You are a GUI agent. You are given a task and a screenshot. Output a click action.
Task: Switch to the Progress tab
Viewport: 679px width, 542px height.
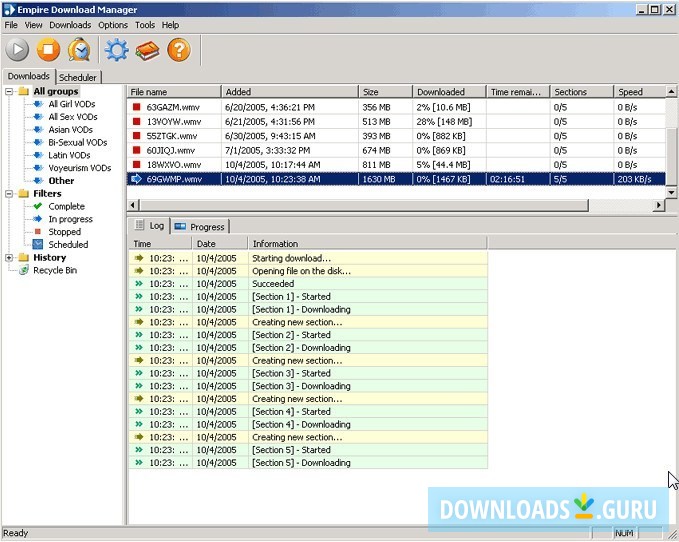200,227
